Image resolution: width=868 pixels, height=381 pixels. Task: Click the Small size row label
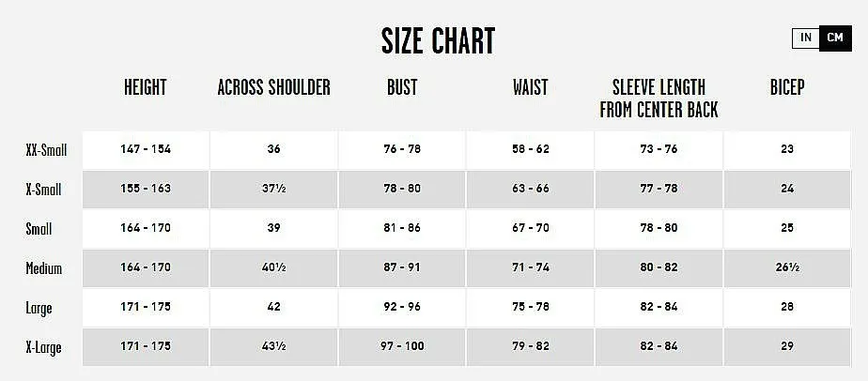click(39, 229)
